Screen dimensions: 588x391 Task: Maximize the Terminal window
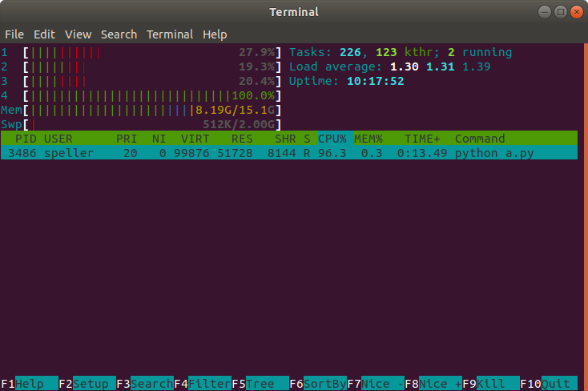(x=561, y=12)
